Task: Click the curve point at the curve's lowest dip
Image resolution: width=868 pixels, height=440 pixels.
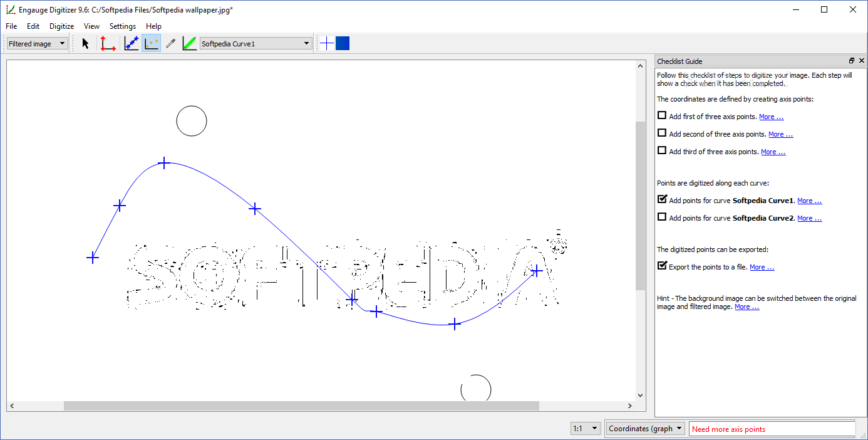Action: click(x=455, y=324)
